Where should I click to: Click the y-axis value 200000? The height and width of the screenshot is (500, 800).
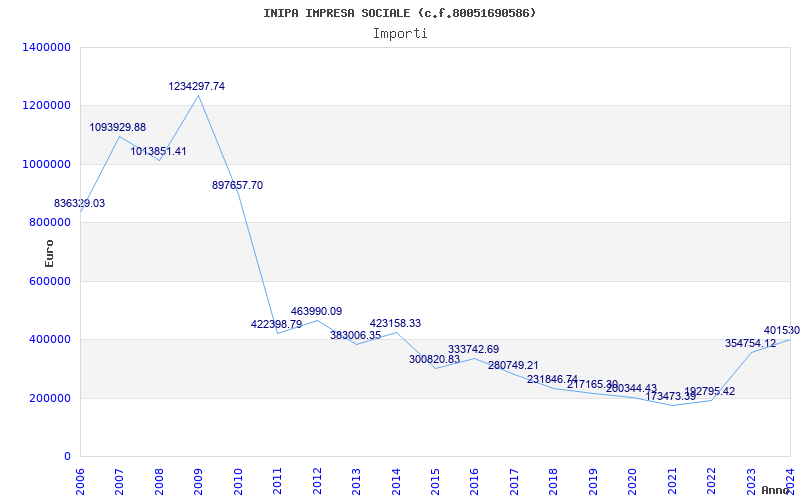point(49,398)
